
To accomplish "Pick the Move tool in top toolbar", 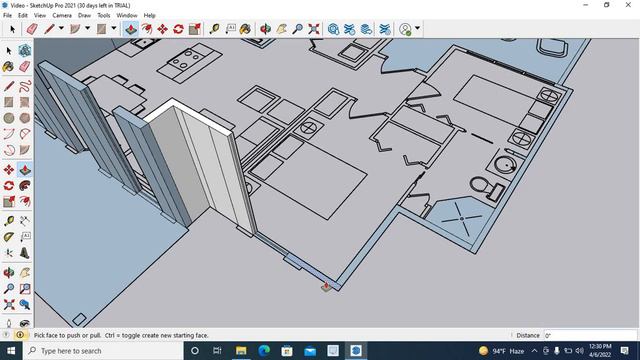I will point(162,29).
